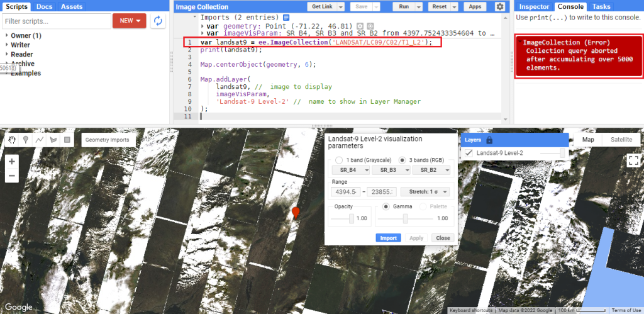Adjust the Opacity slider in visualization panel

coord(351,218)
